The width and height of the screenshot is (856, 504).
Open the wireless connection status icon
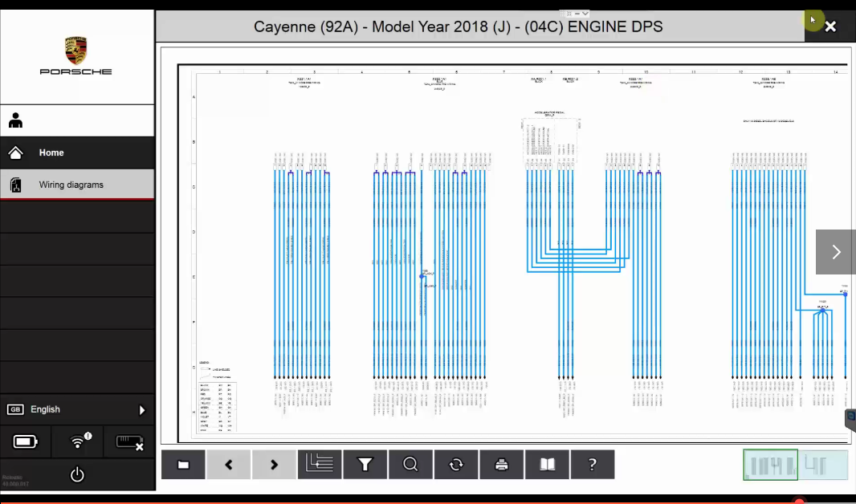(x=78, y=442)
